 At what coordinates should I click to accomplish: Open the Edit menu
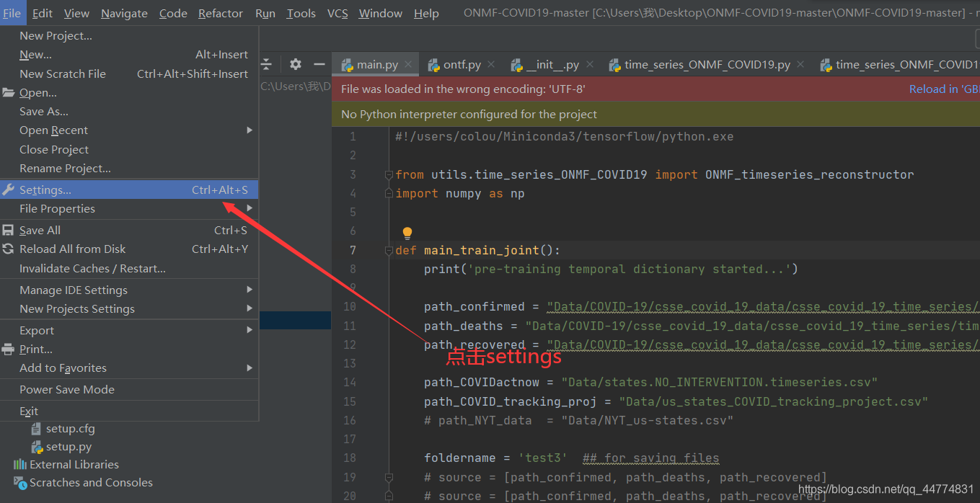point(43,13)
